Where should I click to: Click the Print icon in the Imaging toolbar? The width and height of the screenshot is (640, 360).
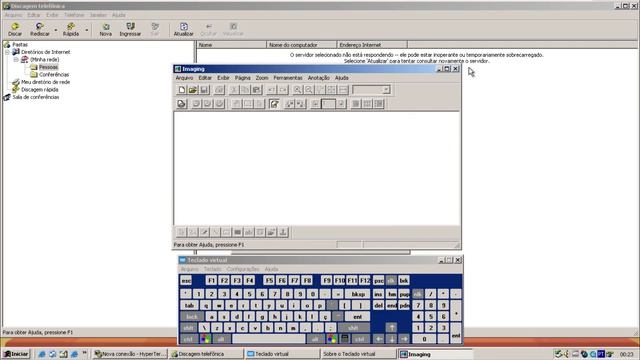coord(219,90)
